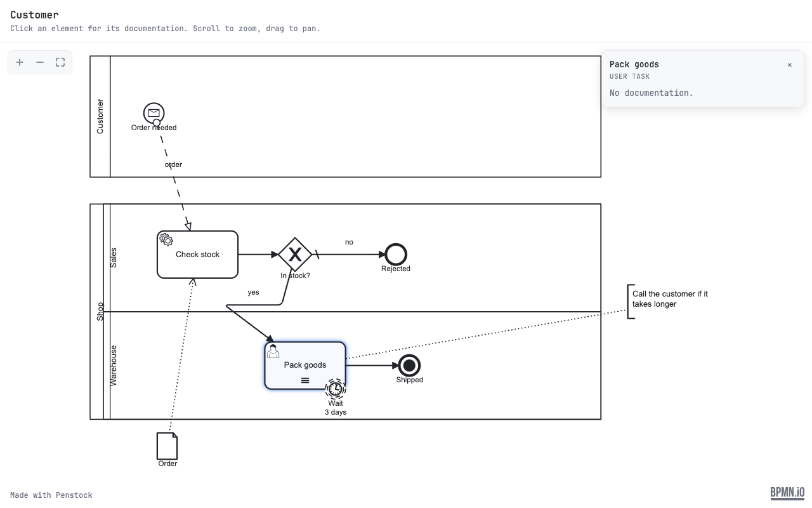
Task: Click the 'USER TASK' type label
Action: click(630, 76)
